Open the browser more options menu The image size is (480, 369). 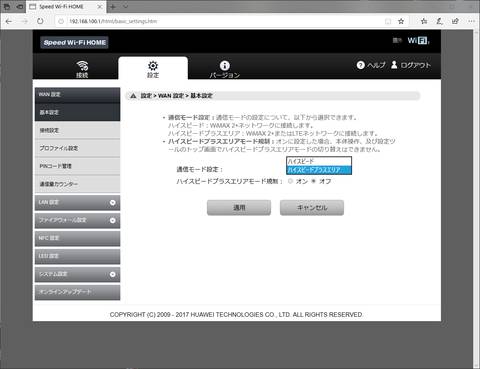tap(471, 21)
